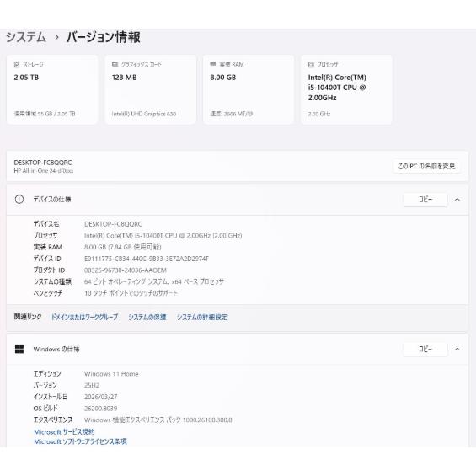The height and width of the screenshot is (476, 476).
Task: Select the 64 ビット オペレーティング システム text
Action: click(x=154, y=281)
